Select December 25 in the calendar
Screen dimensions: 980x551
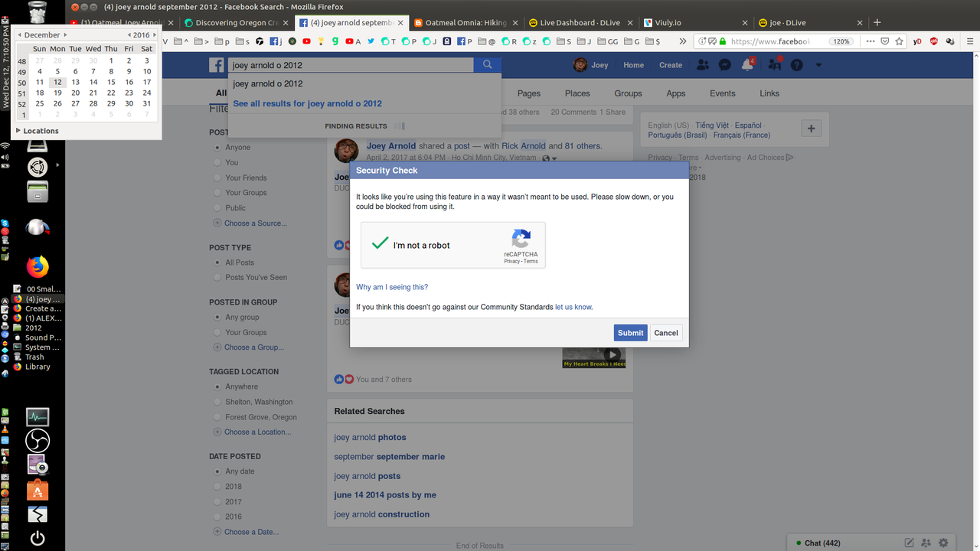tap(39, 103)
